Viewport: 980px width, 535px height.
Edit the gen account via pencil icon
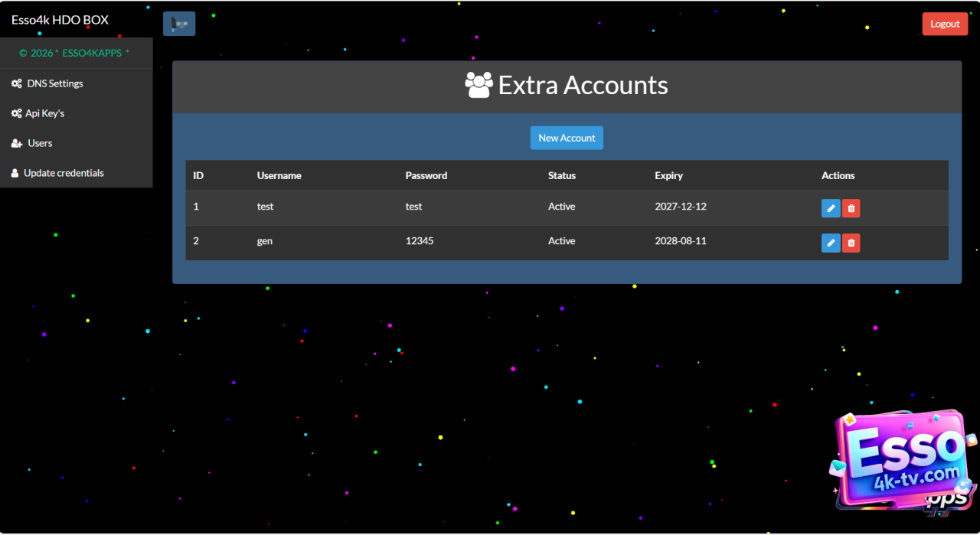[x=831, y=243]
